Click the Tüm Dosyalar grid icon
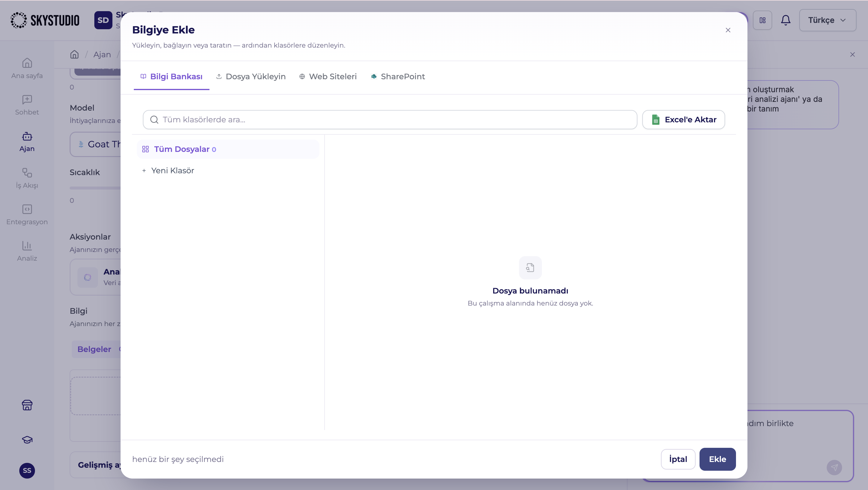 tap(146, 149)
